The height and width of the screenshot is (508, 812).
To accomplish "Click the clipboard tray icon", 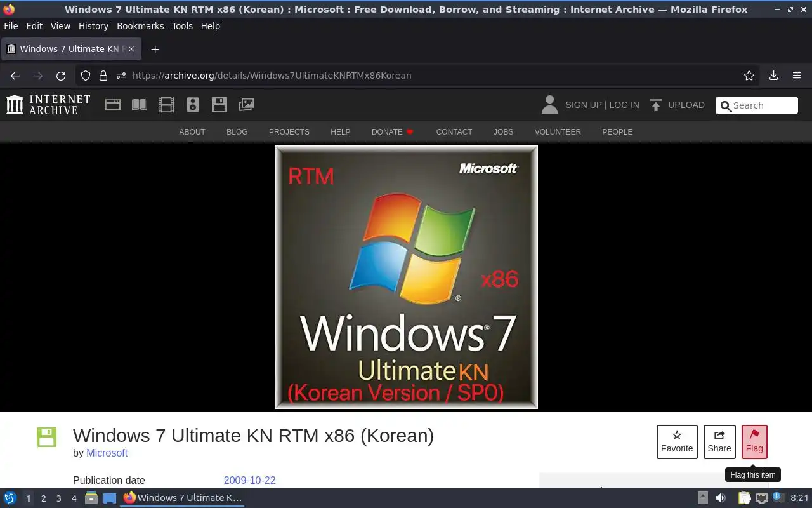I will pyautogui.click(x=744, y=498).
